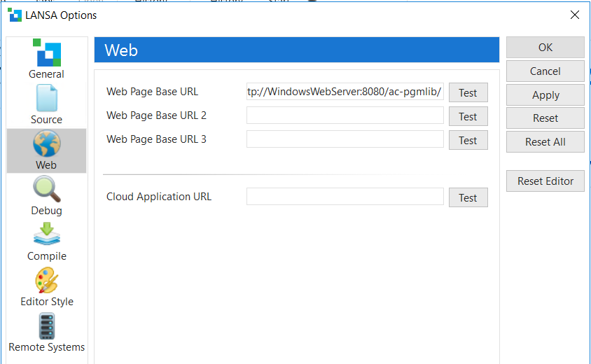Cancel the options dialog
Image resolution: width=591 pixels, height=364 pixels.
[545, 71]
